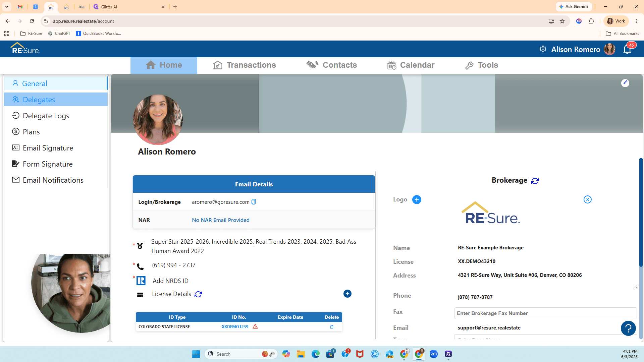The height and width of the screenshot is (362, 644).
Task: Remove the RE-Sure brokerage logo
Action: pos(588,199)
